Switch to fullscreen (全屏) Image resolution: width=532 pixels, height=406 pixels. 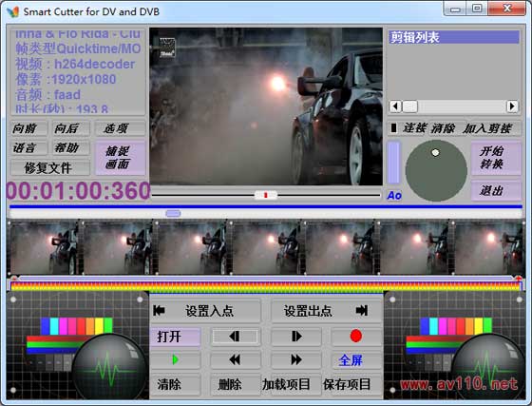356,359
